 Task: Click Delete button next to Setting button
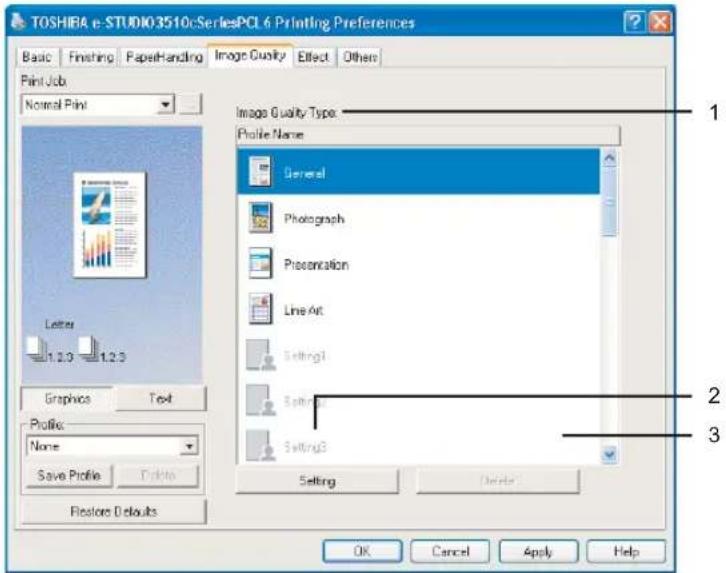[x=498, y=481]
